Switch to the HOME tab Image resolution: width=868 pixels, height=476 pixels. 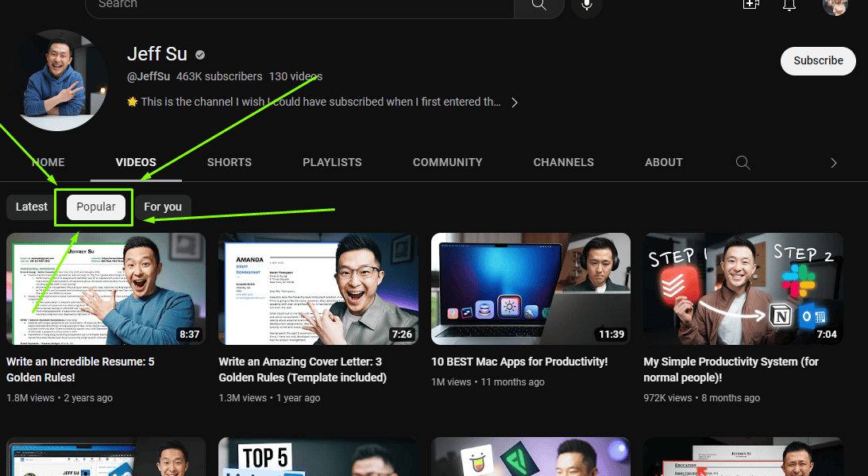pyautogui.click(x=48, y=162)
